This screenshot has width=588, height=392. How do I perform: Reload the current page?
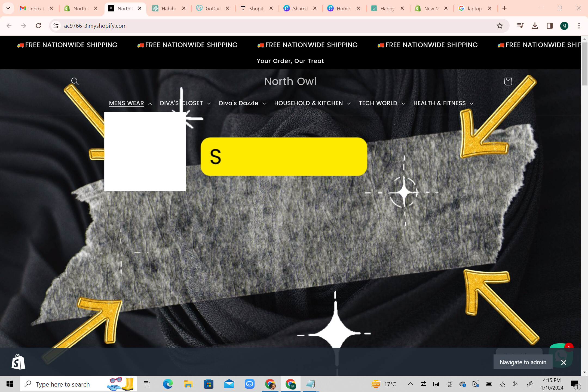click(38, 26)
